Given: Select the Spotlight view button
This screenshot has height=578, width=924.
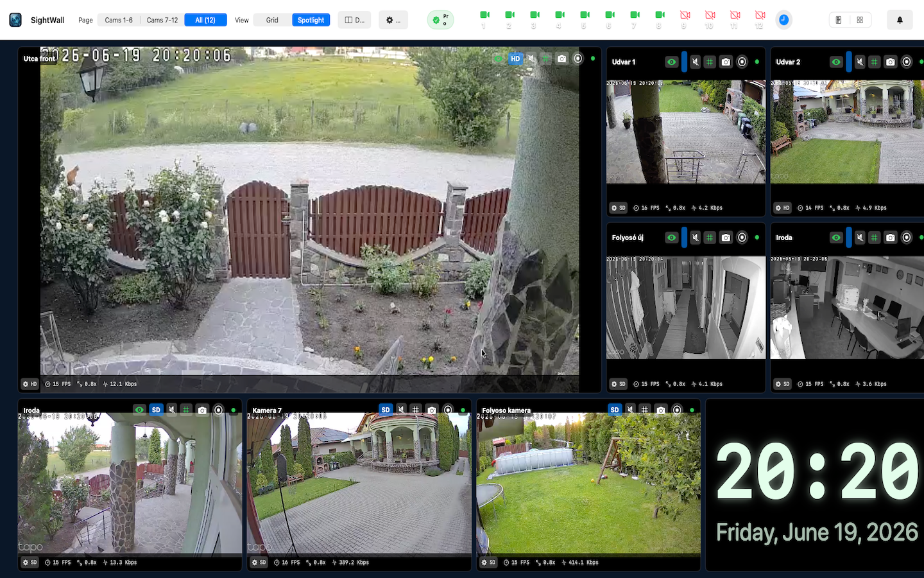Looking at the screenshot, I should click(311, 20).
